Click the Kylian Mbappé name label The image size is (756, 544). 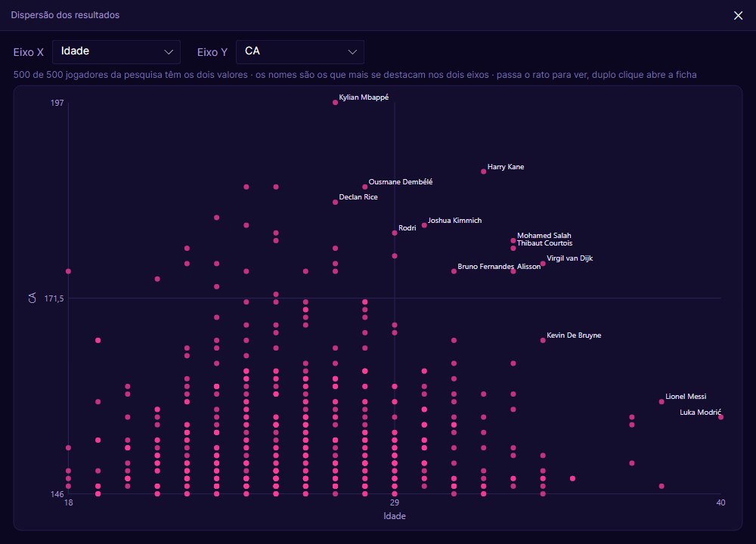pyautogui.click(x=364, y=97)
